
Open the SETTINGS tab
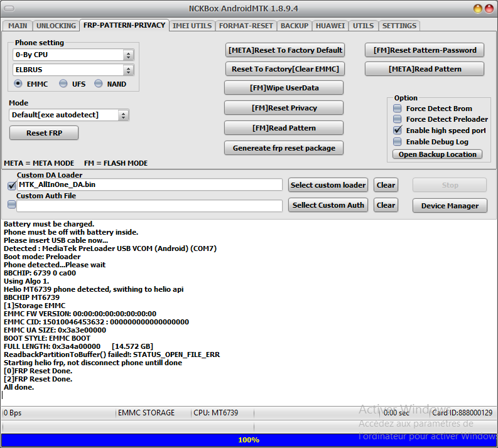399,26
